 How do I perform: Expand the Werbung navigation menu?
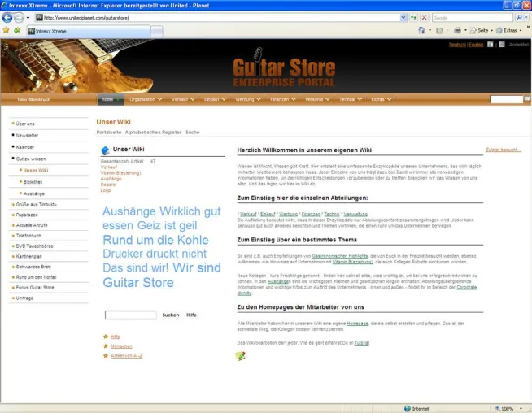coord(248,99)
